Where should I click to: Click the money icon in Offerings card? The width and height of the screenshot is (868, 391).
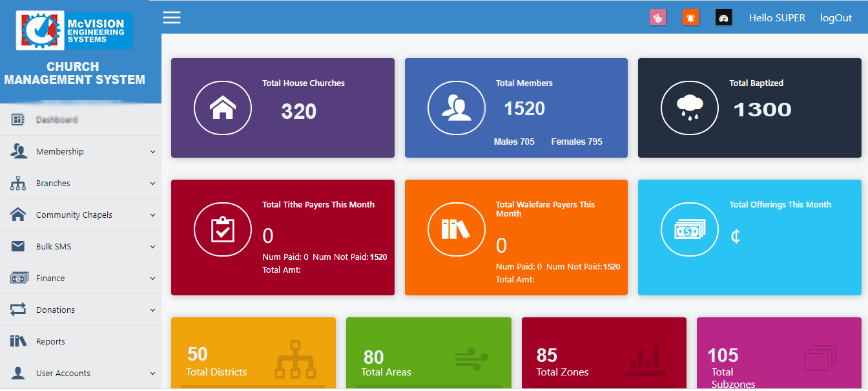(689, 229)
